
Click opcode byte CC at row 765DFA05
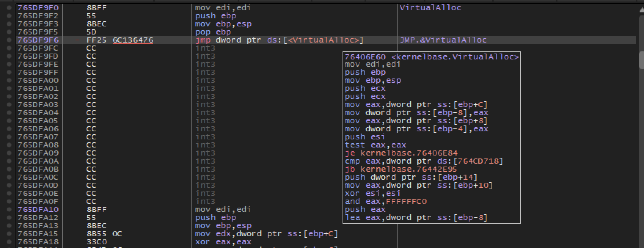(x=91, y=121)
